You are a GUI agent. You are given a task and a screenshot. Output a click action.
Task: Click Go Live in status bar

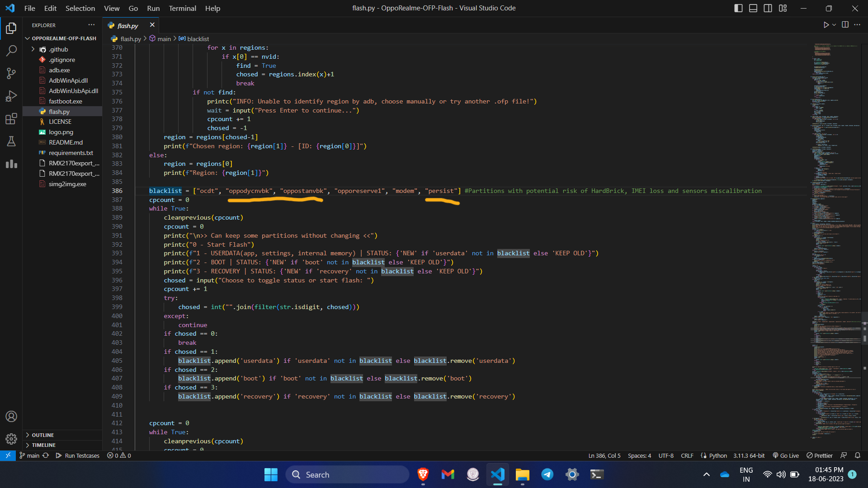click(x=786, y=455)
